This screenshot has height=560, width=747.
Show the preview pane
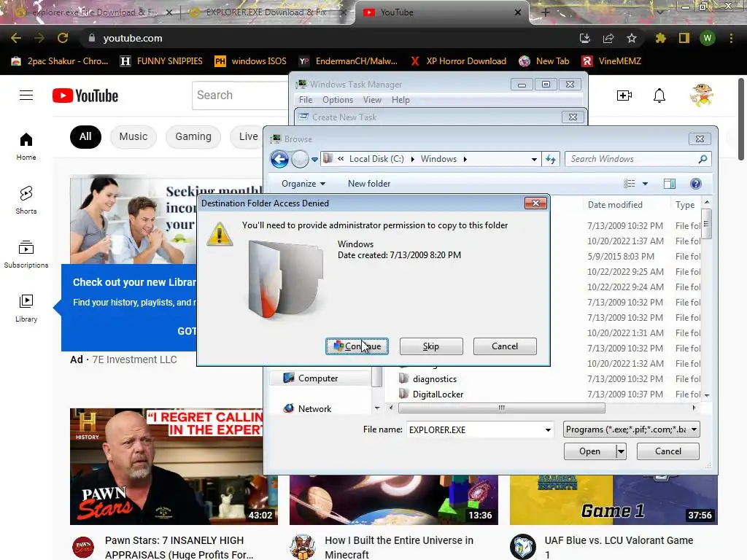(x=670, y=184)
